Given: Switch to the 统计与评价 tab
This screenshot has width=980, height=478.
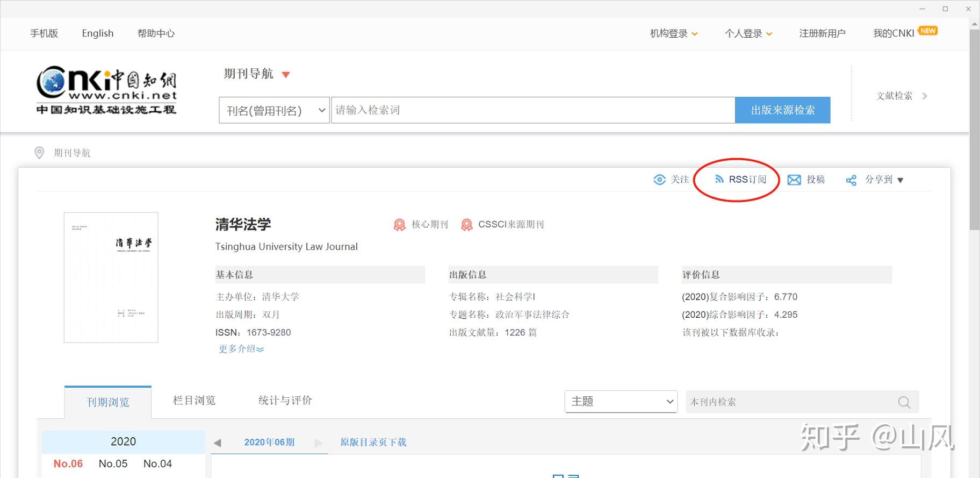Looking at the screenshot, I should click(285, 401).
